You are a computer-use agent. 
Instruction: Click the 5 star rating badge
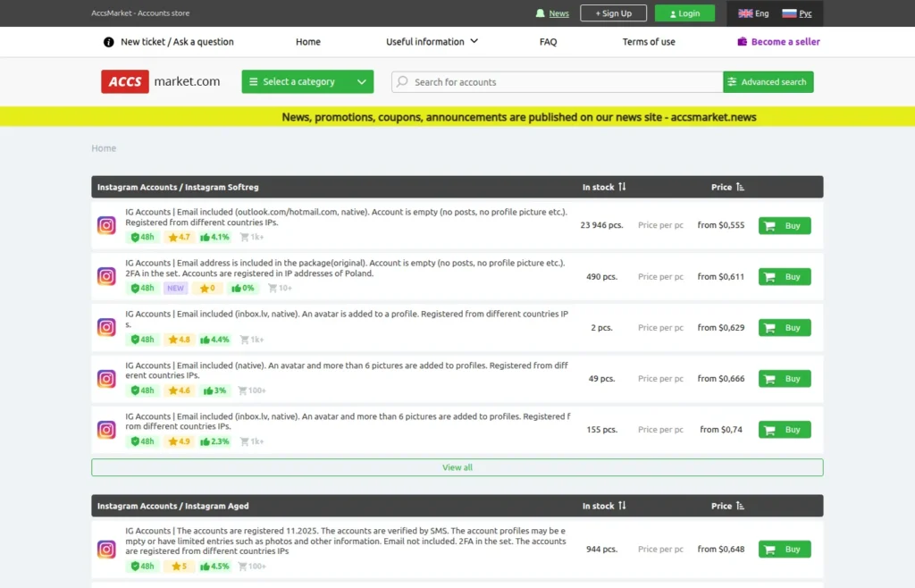tap(179, 566)
